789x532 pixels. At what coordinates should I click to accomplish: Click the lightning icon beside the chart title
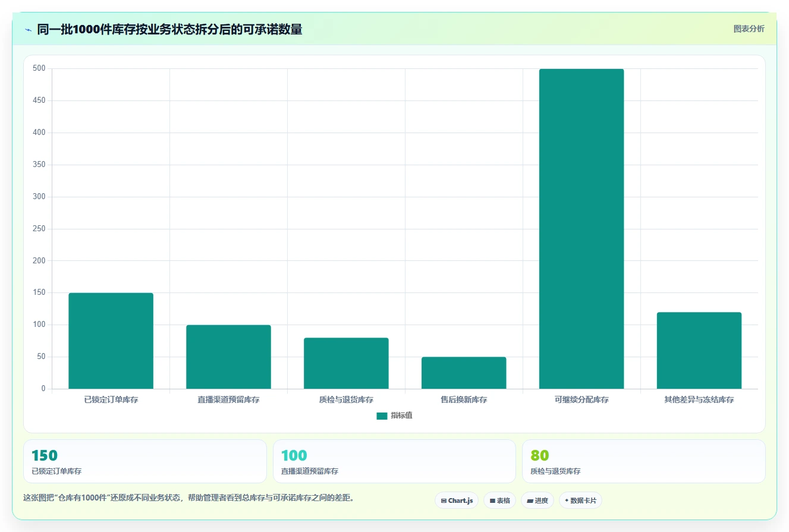pos(29,30)
